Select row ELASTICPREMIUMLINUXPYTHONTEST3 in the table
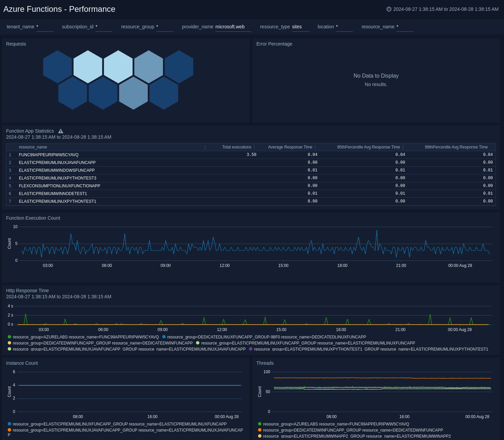Image resolution: width=504 pixels, height=440 pixels. pos(251,178)
